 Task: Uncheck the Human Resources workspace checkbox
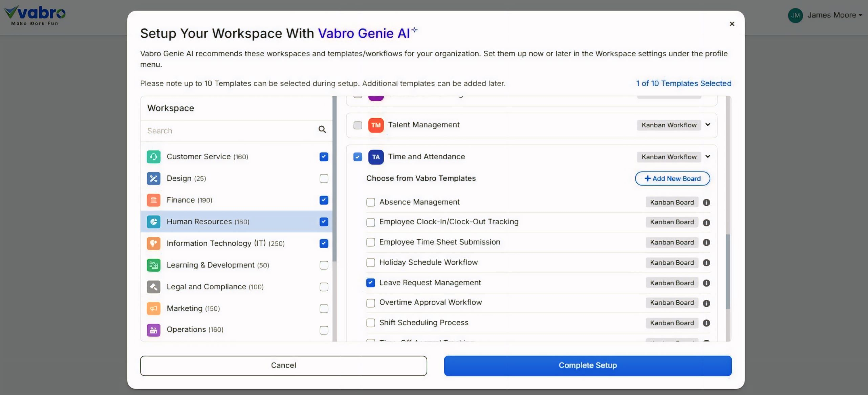pos(324,222)
